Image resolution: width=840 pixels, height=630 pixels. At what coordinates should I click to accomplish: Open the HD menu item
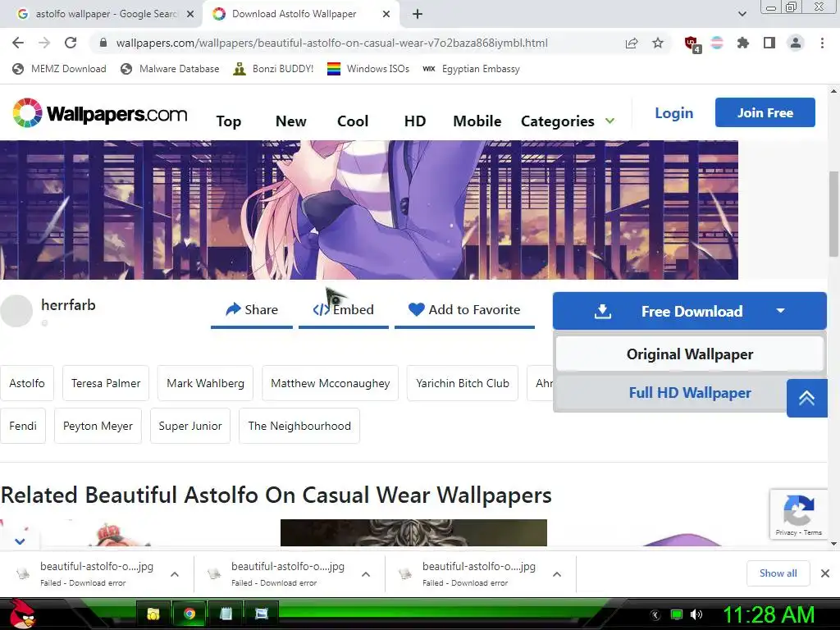[415, 121]
